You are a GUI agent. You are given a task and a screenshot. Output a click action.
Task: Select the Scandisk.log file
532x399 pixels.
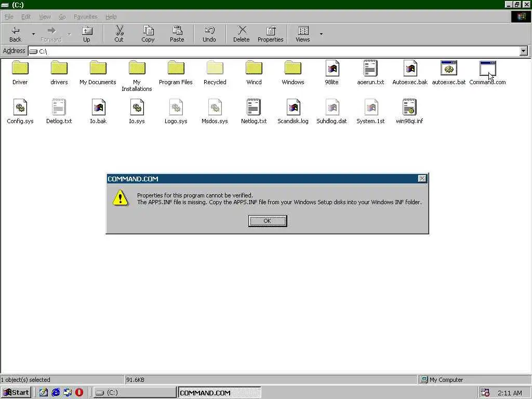coord(293,111)
